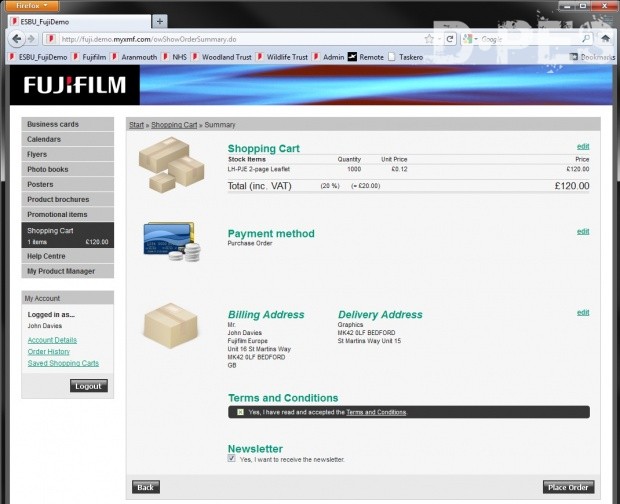
Task: Open the Saved Shopping Carts link
Action: (63, 363)
